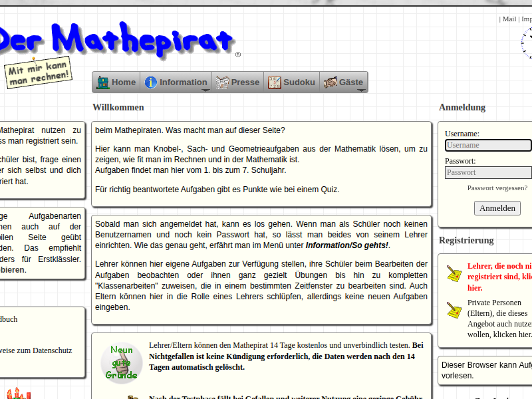The height and width of the screenshot is (399, 532).
Task: Click the 'Neun gute Gründe' thumbs-up badge
Action: tap(122, 363)
